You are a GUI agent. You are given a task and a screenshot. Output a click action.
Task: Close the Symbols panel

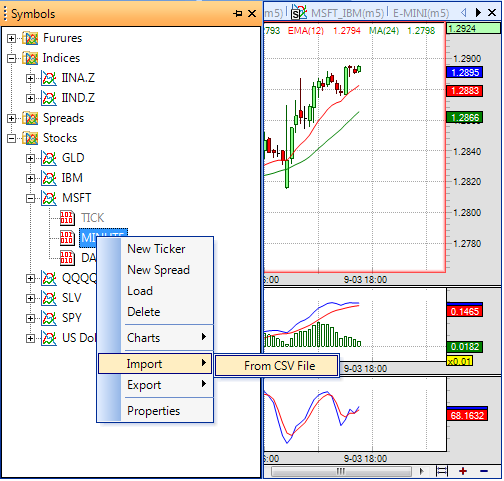click(x=252, y=14)
